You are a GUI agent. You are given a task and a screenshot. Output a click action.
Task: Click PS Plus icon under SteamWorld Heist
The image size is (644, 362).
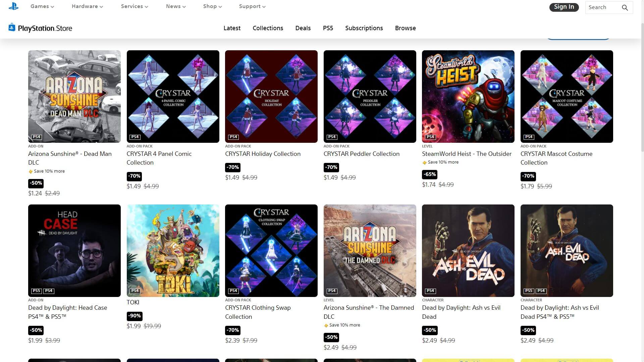(x=424, y=163)
